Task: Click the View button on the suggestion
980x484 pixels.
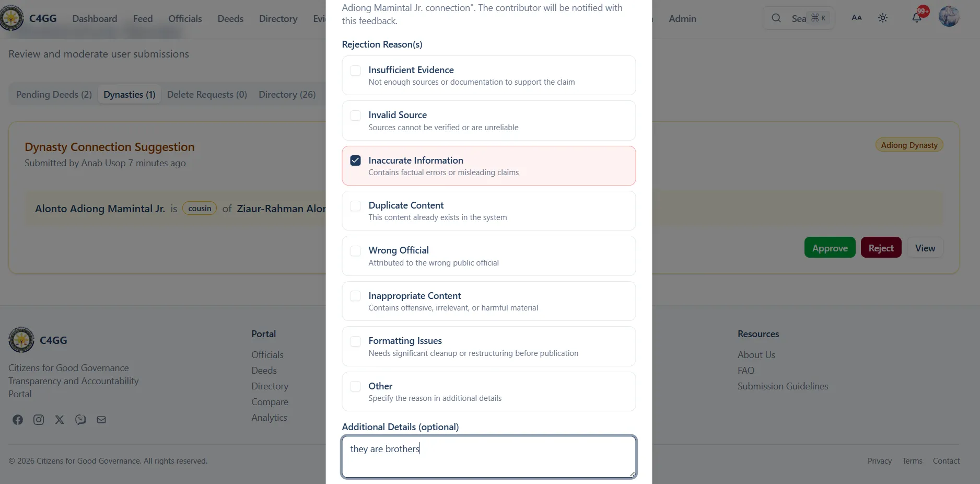Action: [925, 248]
